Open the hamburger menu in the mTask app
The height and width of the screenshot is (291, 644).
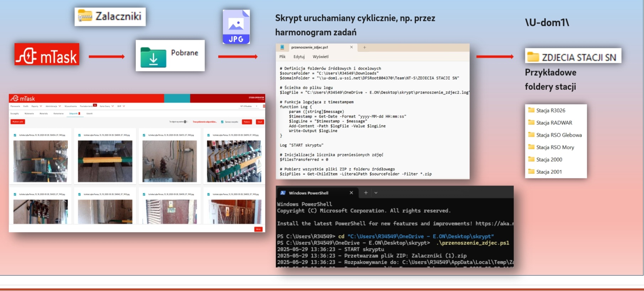pos(264,106)
